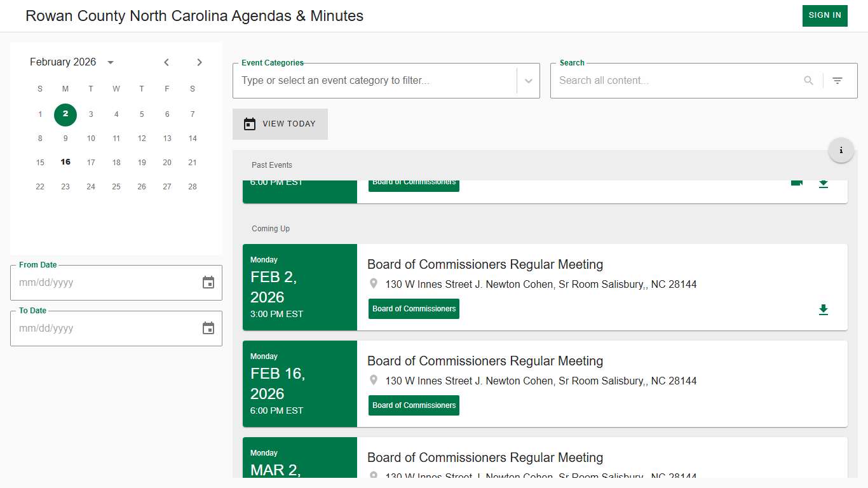This screenshot has height=488, width=868.
Task: Click the location pin for Feb 2 meeting
Action: click(374, 283)
